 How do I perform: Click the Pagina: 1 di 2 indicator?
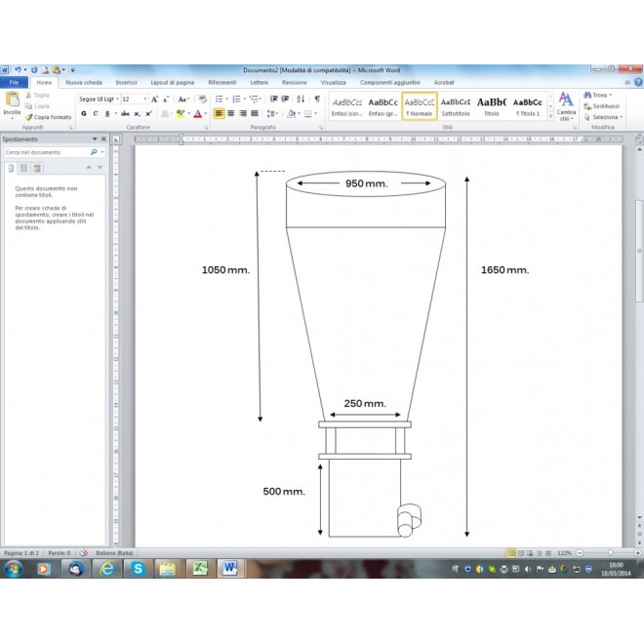pos(21,553)
